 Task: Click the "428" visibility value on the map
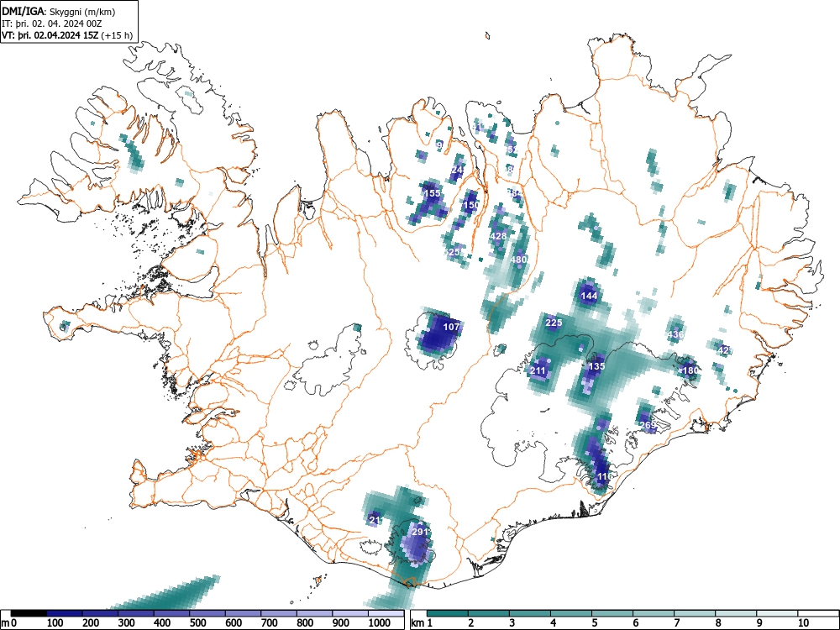point(498,236)
